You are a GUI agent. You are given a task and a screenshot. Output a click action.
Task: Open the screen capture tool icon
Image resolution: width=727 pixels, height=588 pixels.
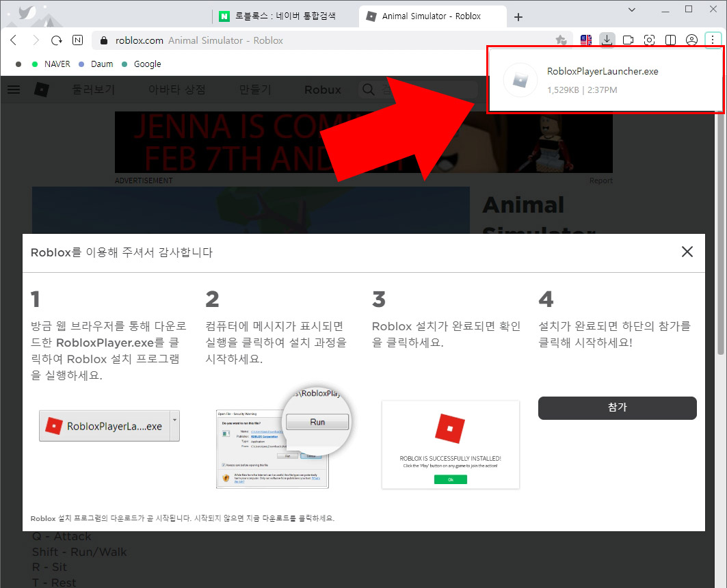tap(649, 40)
